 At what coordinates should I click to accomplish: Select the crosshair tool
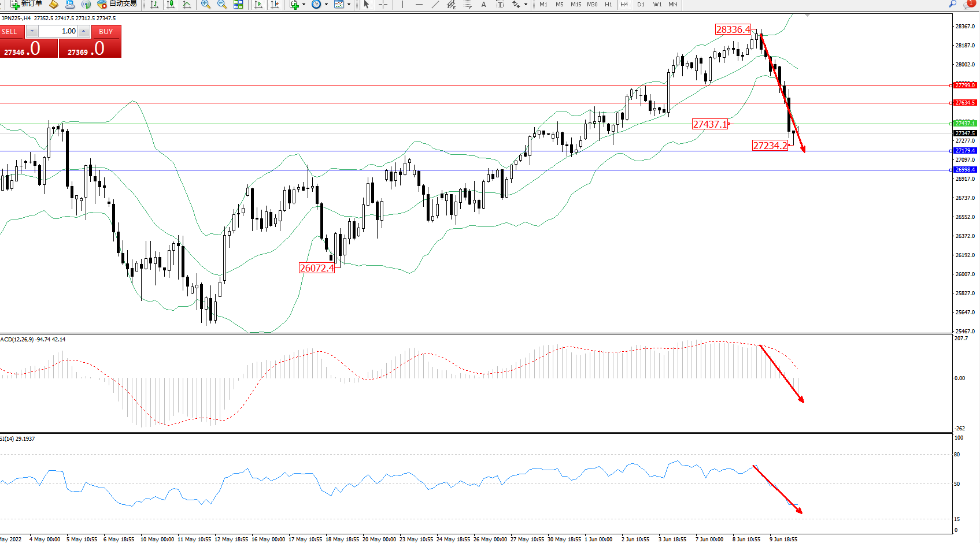(383, 5)
